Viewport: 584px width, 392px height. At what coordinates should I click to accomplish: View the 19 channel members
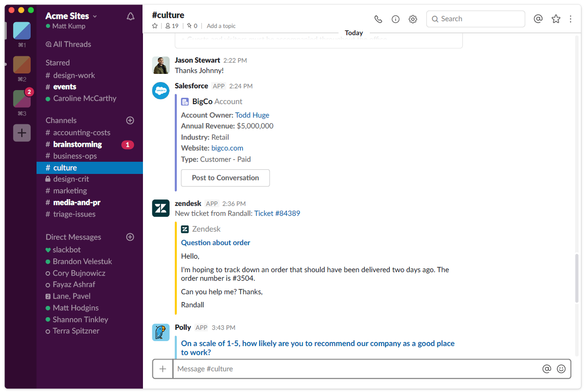[172, 26]
